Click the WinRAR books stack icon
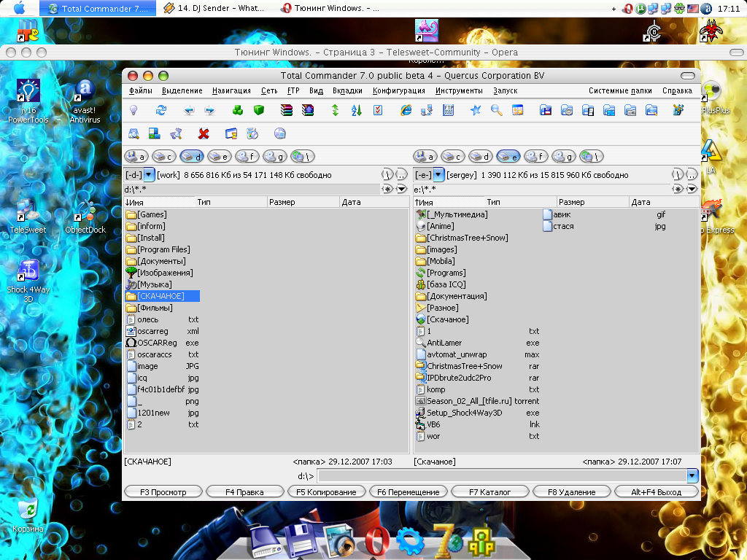747x560 pixels. click(287, 110)
